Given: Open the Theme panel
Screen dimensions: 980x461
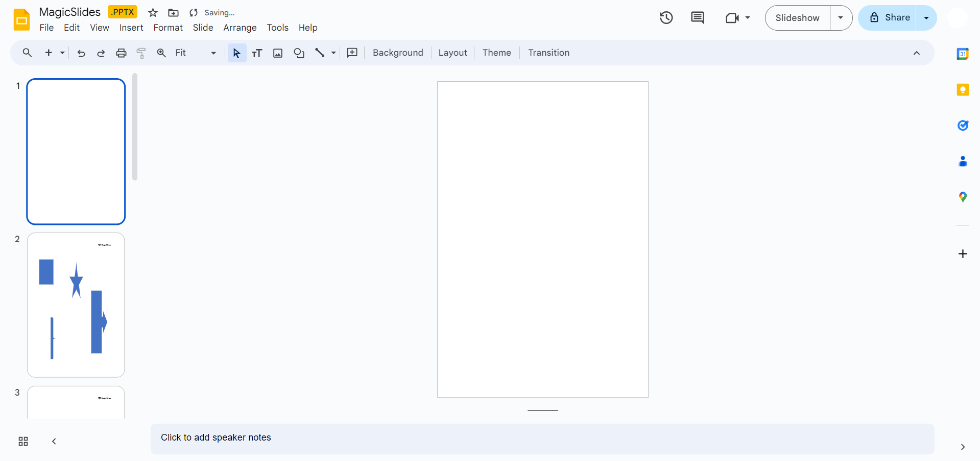Looking at the screenshot, I should point(496,53).
